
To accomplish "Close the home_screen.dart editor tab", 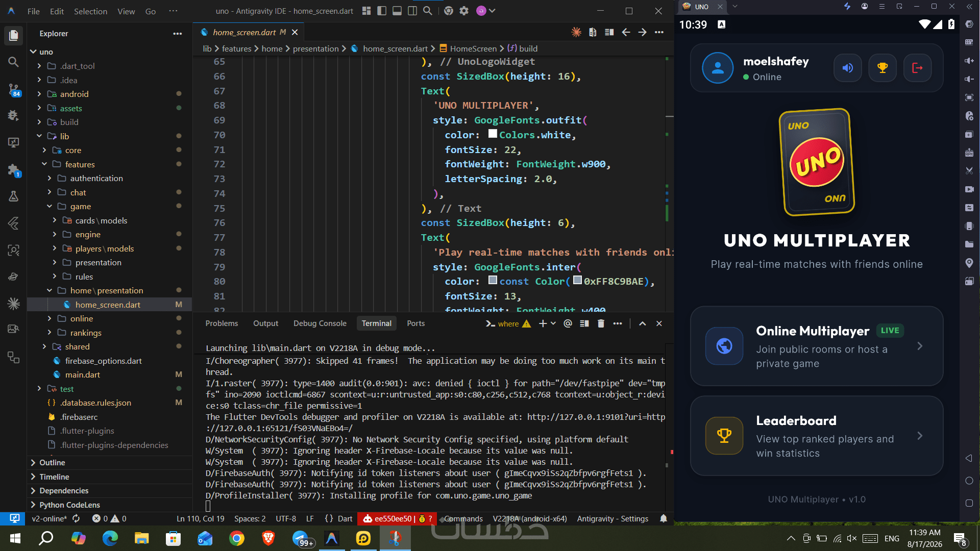I will coord(295,32).
